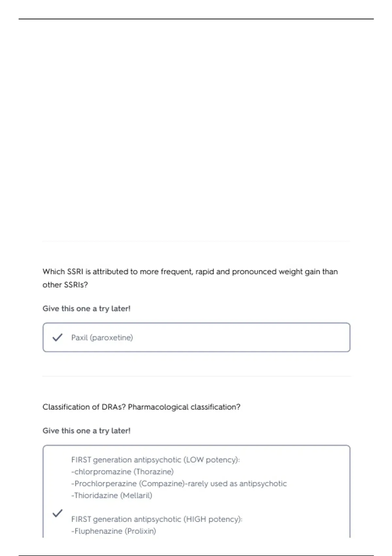Click the top horizontal rule of the page
392x556 pixels.
pos(196,19)
